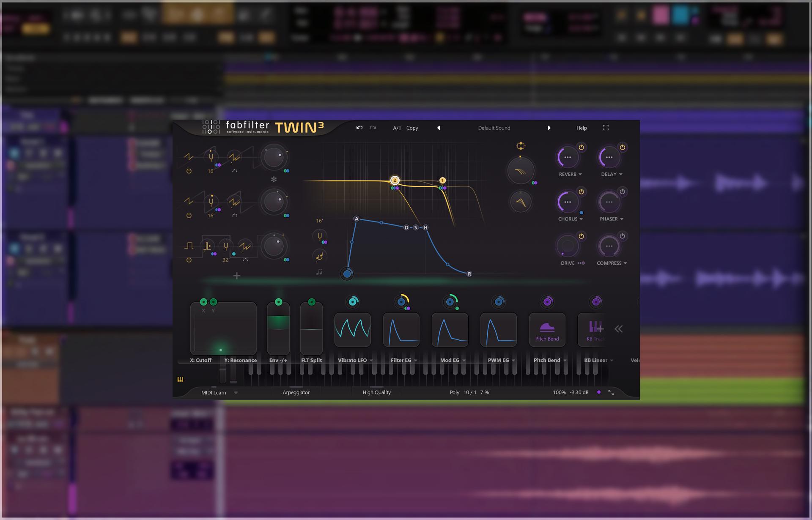
Task: Click the low-pass filter shape knob
Action: pos(521,171)
